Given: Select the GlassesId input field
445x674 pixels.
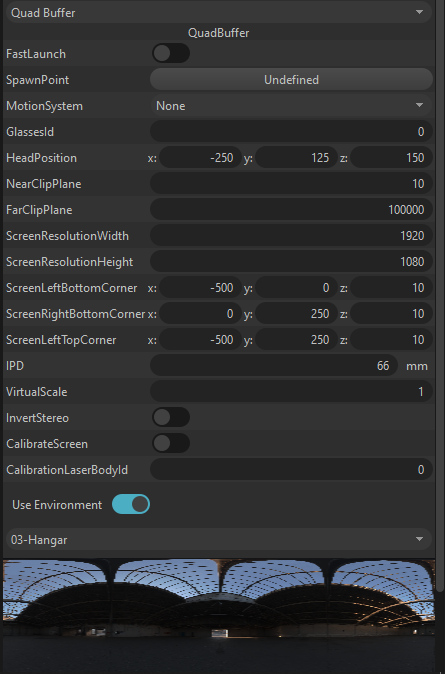Looking at the screenshot, I should pos(291,132).
